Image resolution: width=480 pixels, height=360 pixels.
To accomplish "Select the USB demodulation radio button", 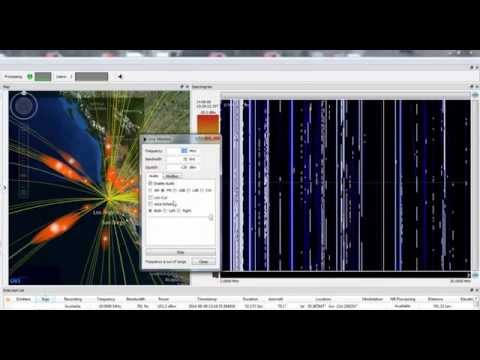I will click(175, 190).
